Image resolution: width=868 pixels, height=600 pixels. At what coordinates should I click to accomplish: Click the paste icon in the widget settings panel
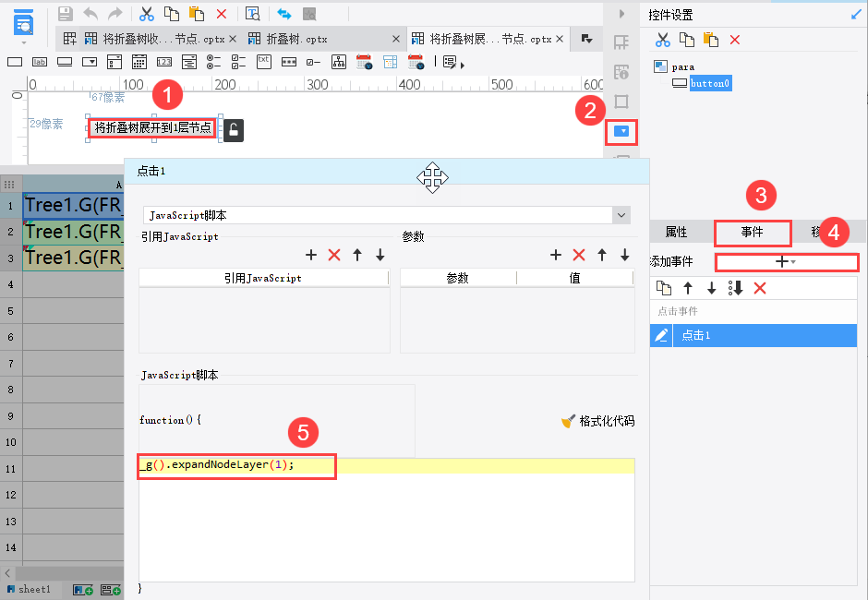(711, 40)
